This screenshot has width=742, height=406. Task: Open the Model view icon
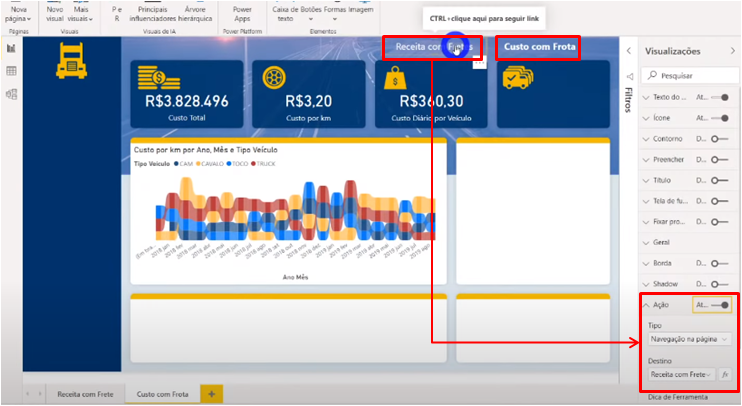click(x=11, y=94)
